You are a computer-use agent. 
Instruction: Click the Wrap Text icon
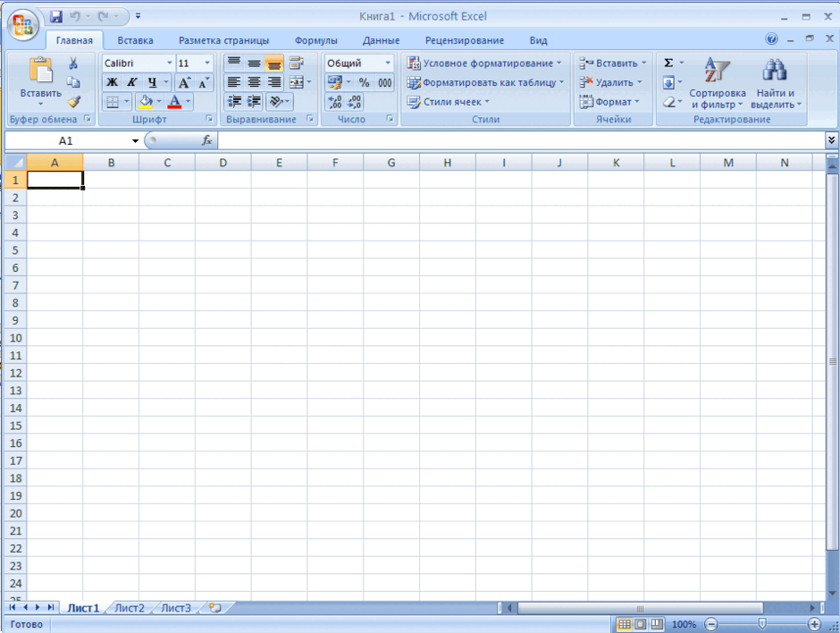[x=297, y=63]
